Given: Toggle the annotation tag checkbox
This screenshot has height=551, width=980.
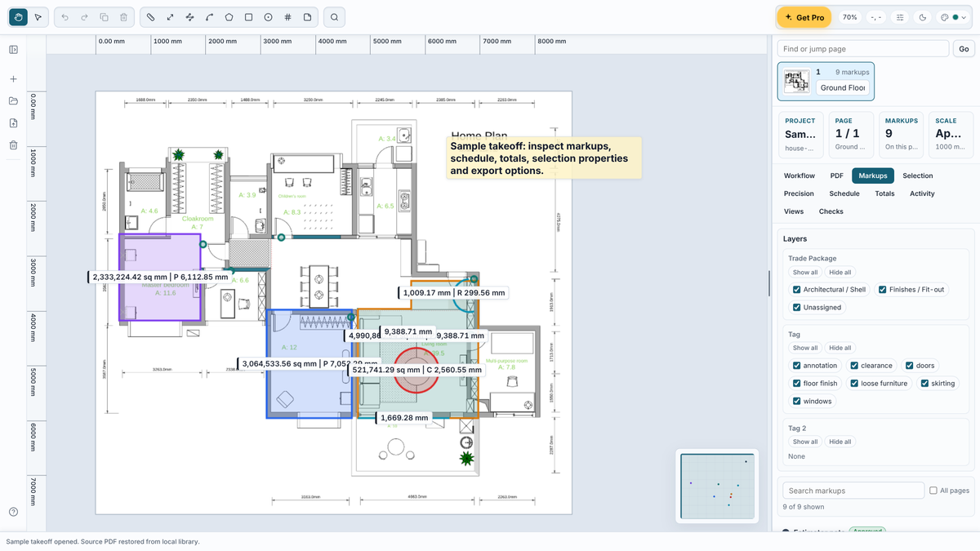Looking at the screenshot, I should coord(796,366).
